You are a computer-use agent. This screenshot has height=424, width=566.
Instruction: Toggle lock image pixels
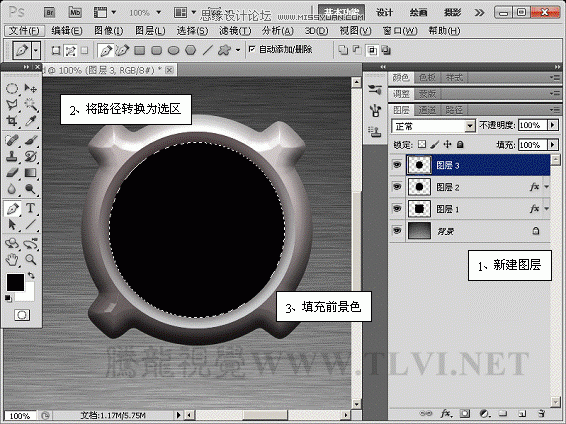pos(435,144)
